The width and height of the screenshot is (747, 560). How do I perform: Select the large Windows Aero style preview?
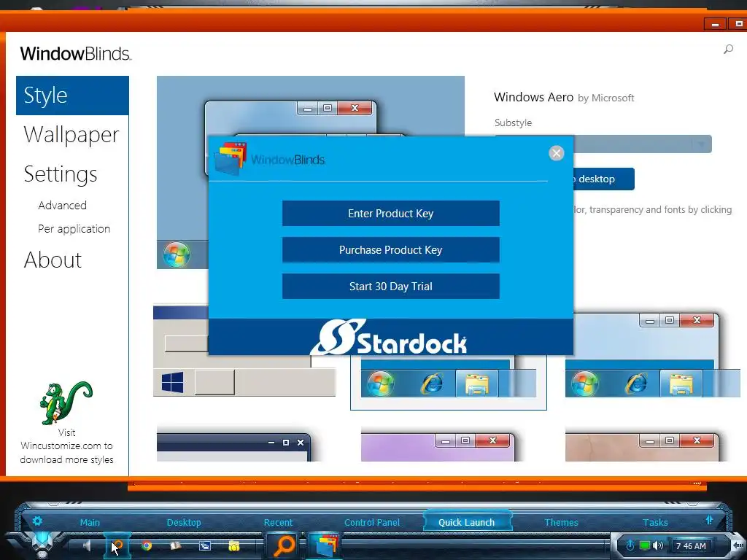click(x=311, y=172)
